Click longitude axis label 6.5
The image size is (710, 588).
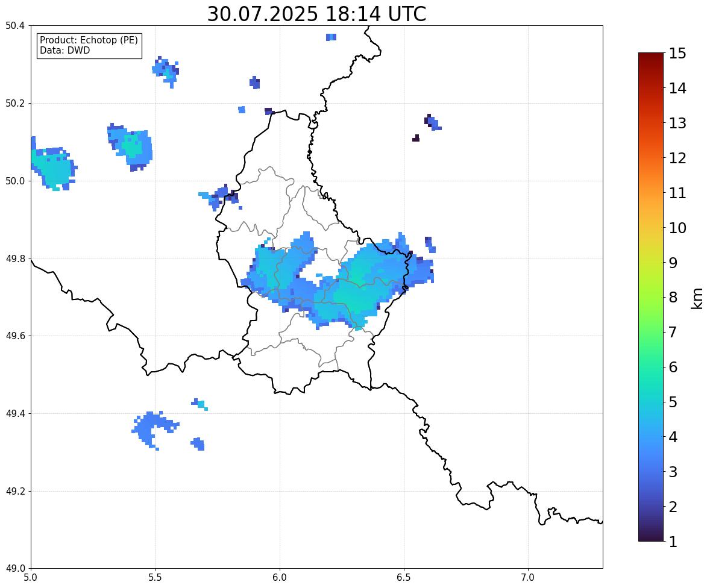[404, 578]
